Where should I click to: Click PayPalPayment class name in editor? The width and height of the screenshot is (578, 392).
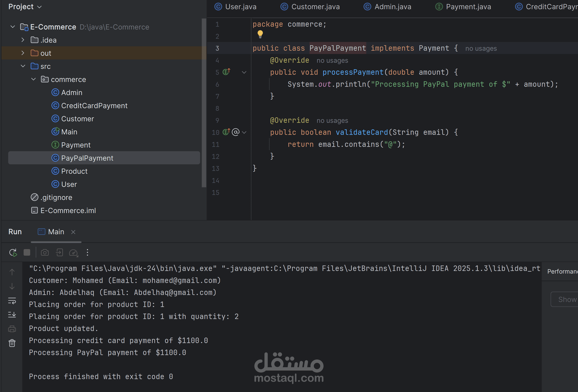(x=338, y=48)
